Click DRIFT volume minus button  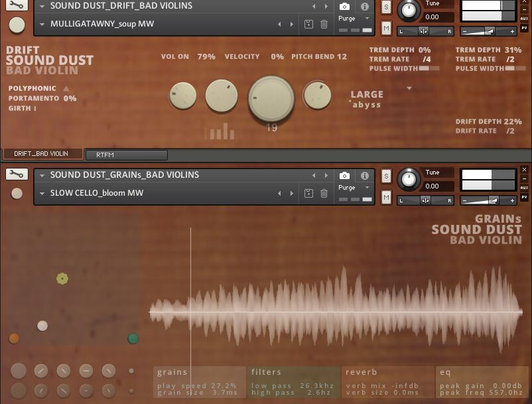pyautogui.click(x=465, y=31)
